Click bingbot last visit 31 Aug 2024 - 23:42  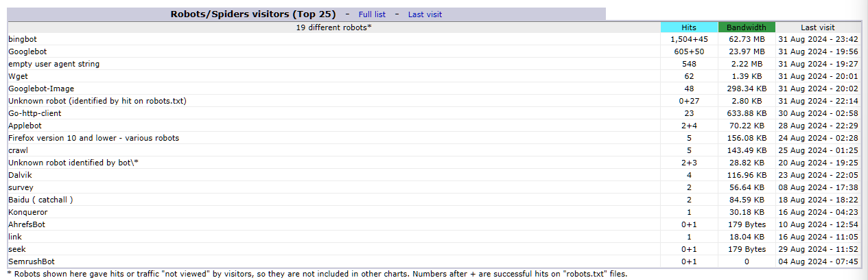(x=818, y=39)
